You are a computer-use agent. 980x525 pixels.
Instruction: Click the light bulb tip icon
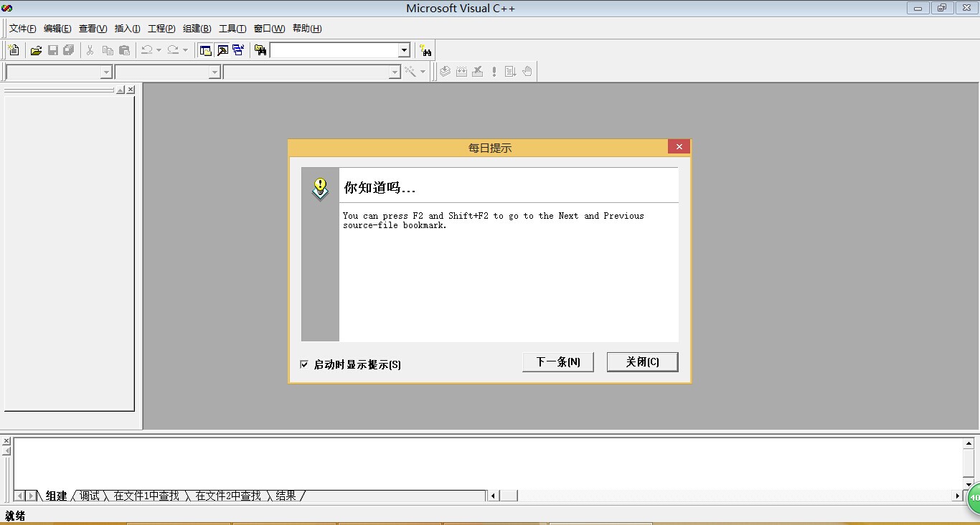pyautogui.click(x=321, y=189)
